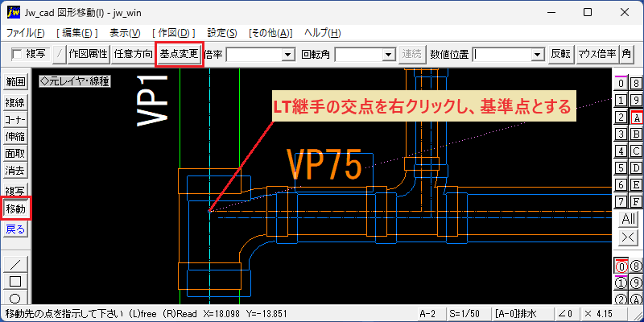Click the × button under All
The image size is (644, 322).
(x=629, y=237)
